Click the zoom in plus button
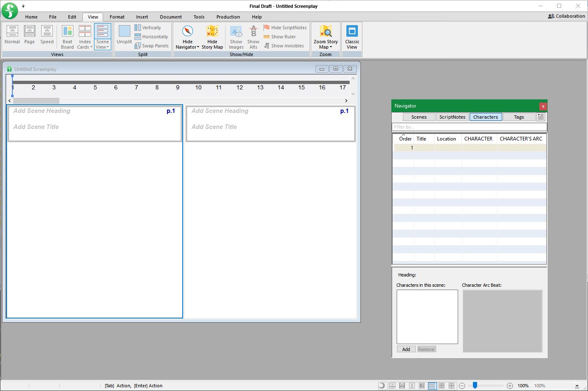Image resolution: width=588 pixels, height=391 pixels. pyautogui.click(x=510, y=386)
